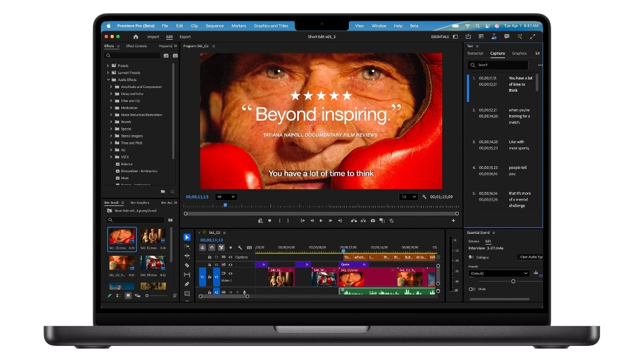This screenshot has width=644, height=362.
Task: Select the Razor tool in the timeline toolbar
Action: pyautogui.click(x=187, y=265)
